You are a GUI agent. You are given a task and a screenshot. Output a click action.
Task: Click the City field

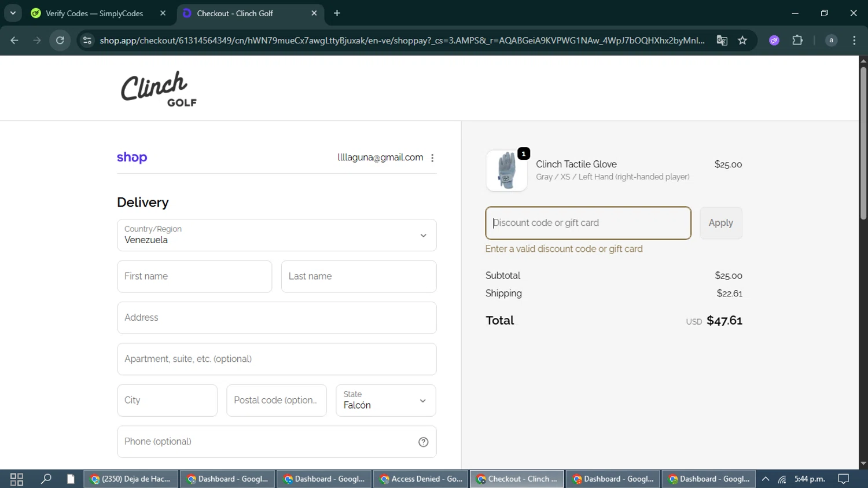point(167,401)
